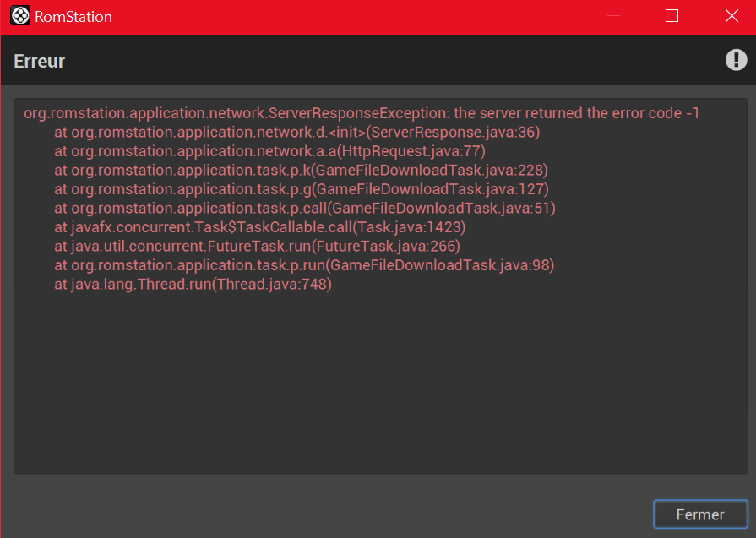This screenshot has width=756, height=538.
Task: Select the ServerResponse.java:36 stack trace line
Action: click(x=297, y=132)
